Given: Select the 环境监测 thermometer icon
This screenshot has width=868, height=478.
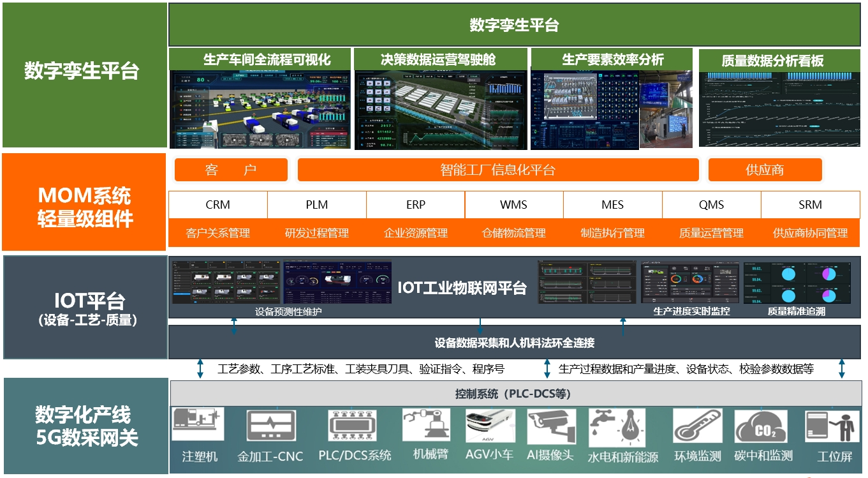Looking at the screenshot, I should [697, 426].
